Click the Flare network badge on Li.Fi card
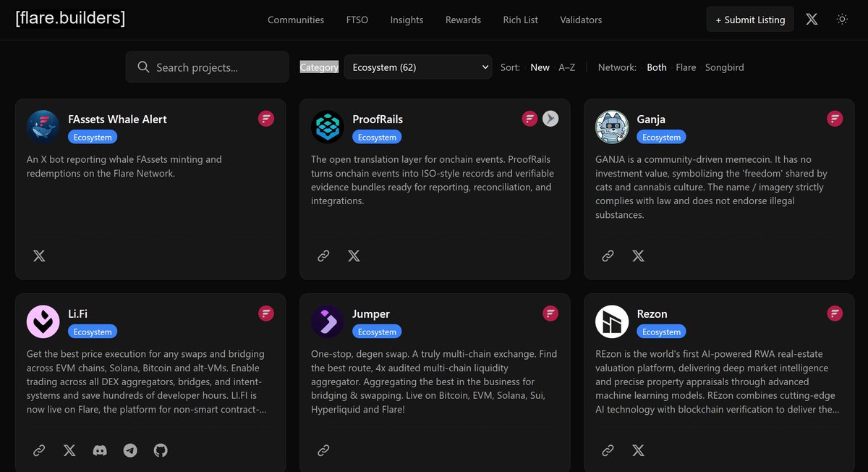The height and width of the screenshot is (472, 868). [266, 313]
